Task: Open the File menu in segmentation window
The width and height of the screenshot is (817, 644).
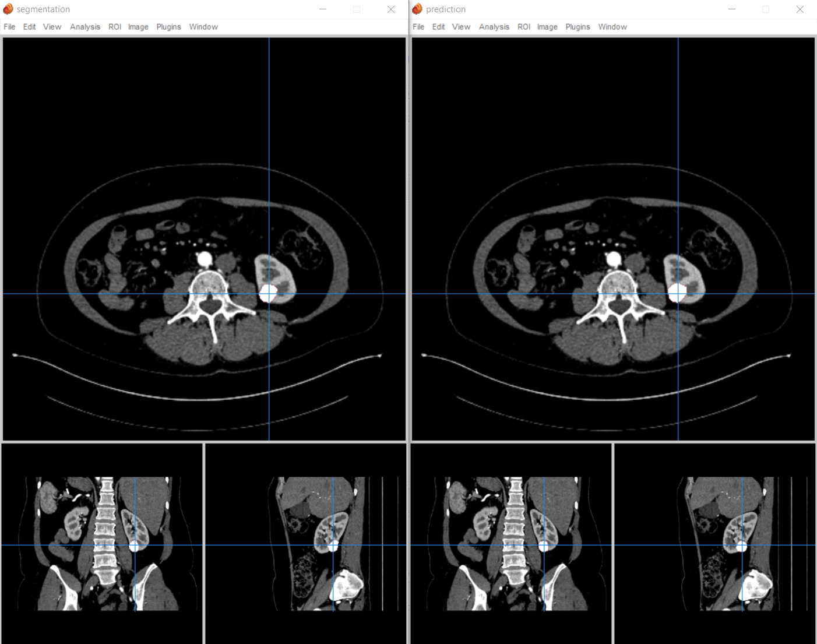Action: coord(9,27)
